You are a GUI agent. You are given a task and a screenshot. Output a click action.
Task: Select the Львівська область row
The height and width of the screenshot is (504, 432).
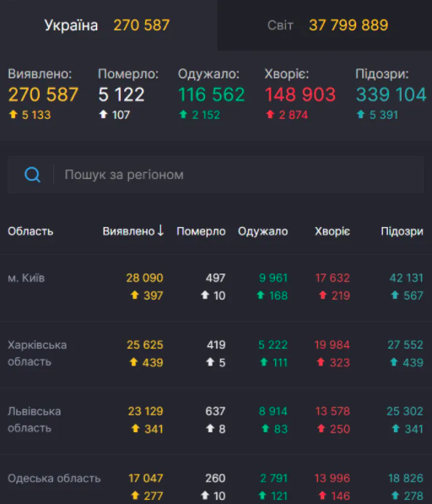pyautogui.click(x=216, y=420)
